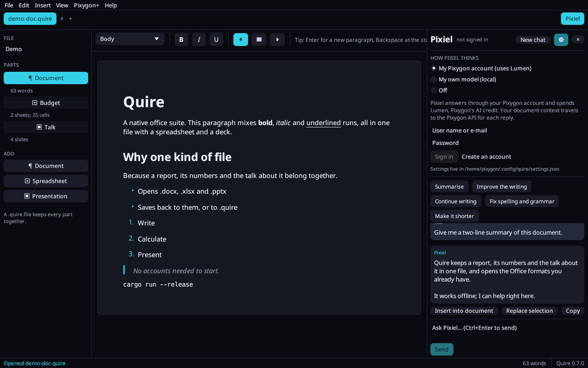Open the Budget spreadsheet part
The width and height of the screenshot is (588, 368).
pos(46,103)
